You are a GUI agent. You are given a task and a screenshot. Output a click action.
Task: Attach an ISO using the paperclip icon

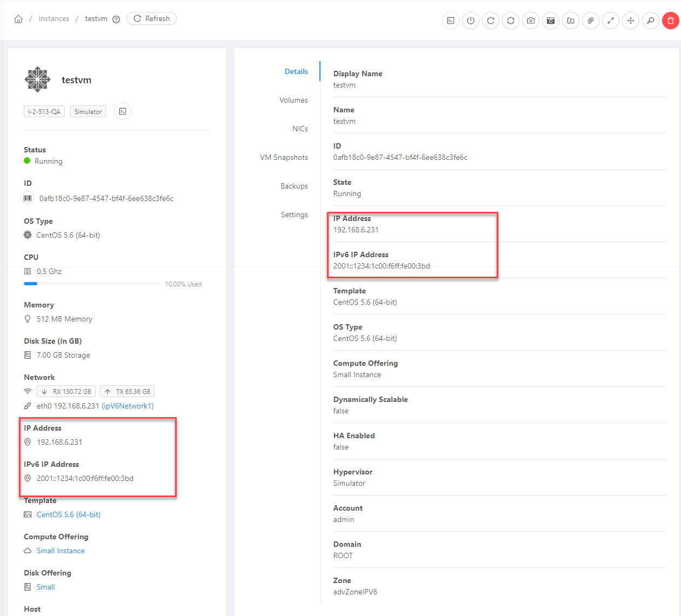(x=591, y=21)
